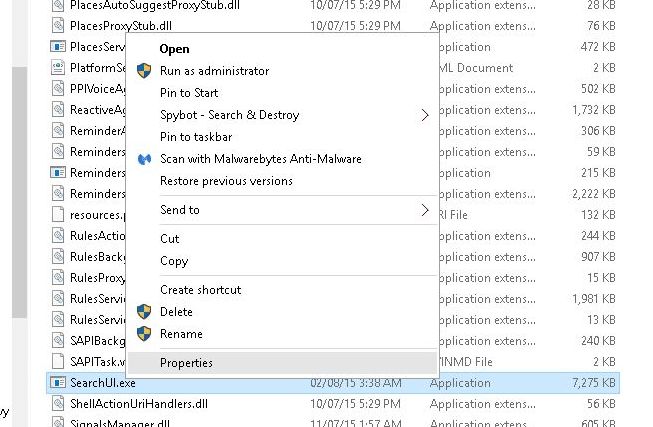Select Cut from the context menu
Viewport: 653px width, 427px height.
tap(169, 239)
